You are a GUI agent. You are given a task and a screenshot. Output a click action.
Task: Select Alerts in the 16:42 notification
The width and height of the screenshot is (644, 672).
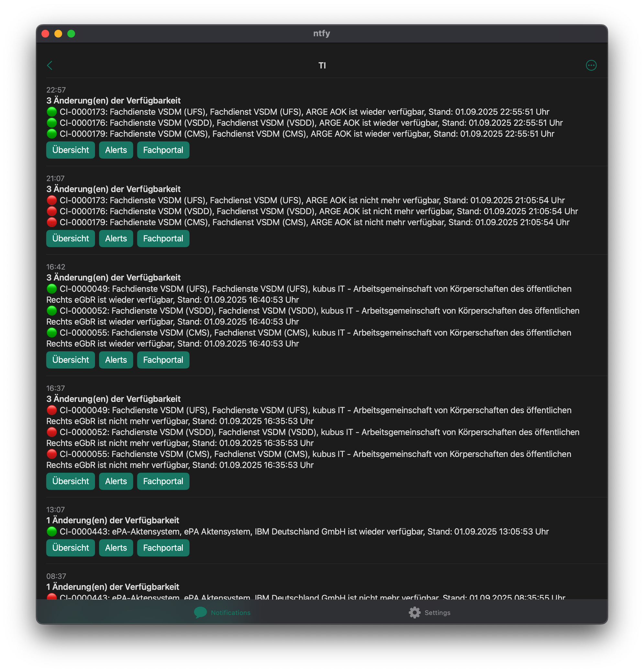(x=116, y=360)
